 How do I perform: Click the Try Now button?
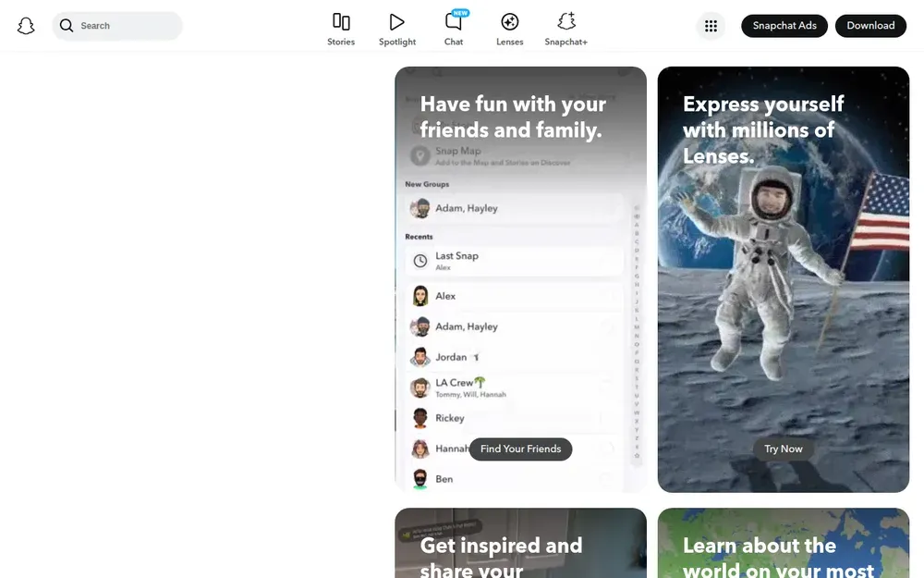[x=784, y=449]
